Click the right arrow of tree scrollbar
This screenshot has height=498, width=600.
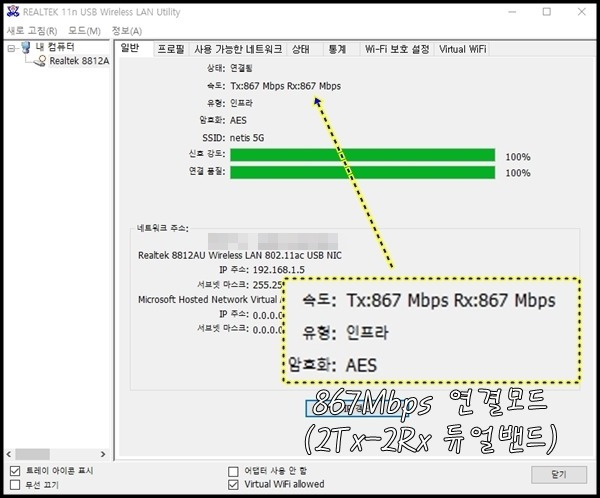103,454
